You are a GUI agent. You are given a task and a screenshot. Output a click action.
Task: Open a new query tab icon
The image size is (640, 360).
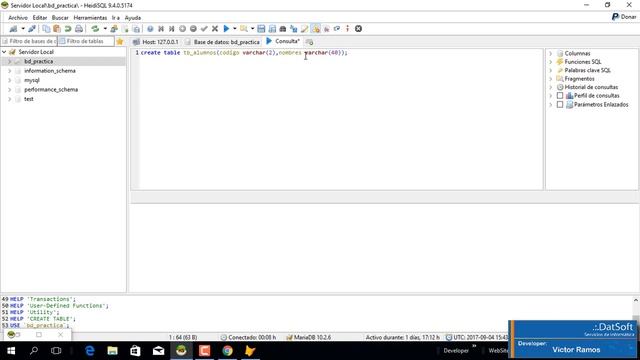pyautogui.click(x=309, y=42)
